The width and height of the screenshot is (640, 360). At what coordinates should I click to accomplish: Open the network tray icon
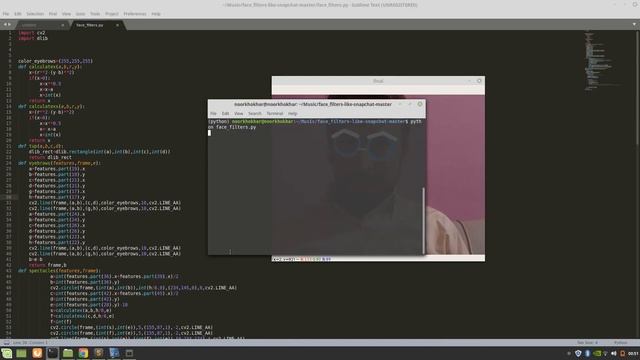606,353
